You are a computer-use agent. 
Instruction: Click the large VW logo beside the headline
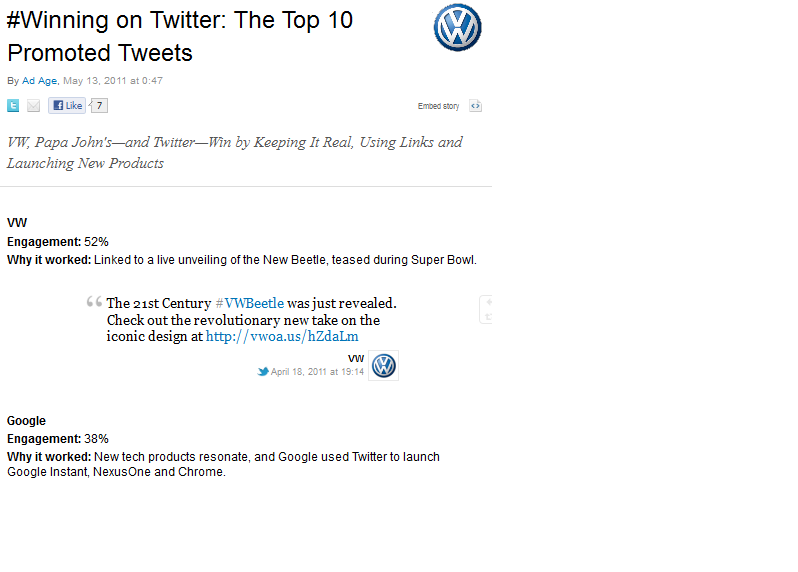pyautogui.click(x=457, y=27)
